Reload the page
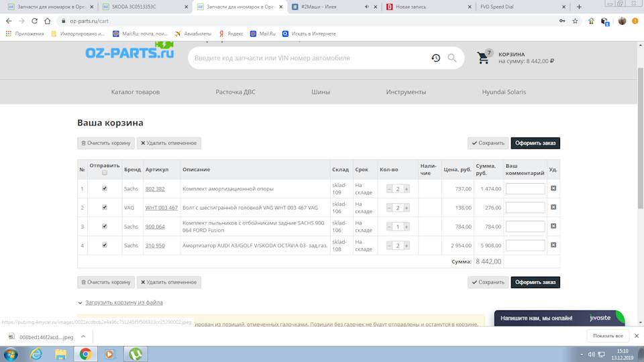 coord(34,21)
